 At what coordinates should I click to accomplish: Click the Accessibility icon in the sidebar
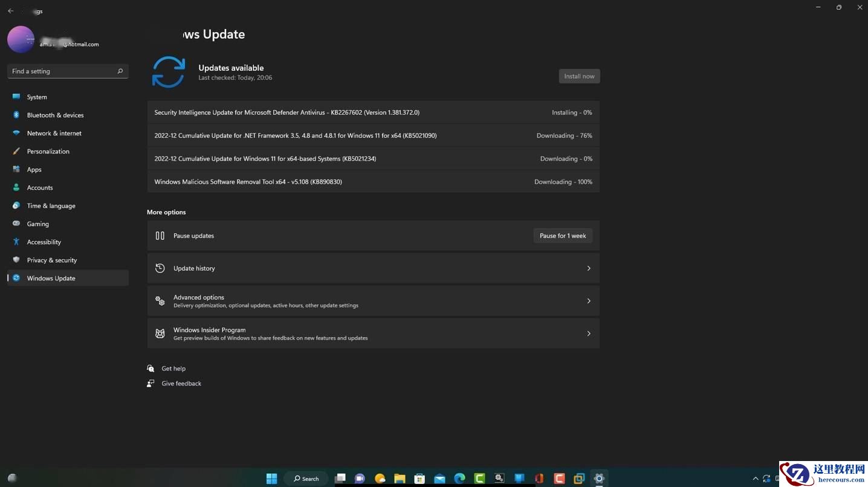(16, 242)
